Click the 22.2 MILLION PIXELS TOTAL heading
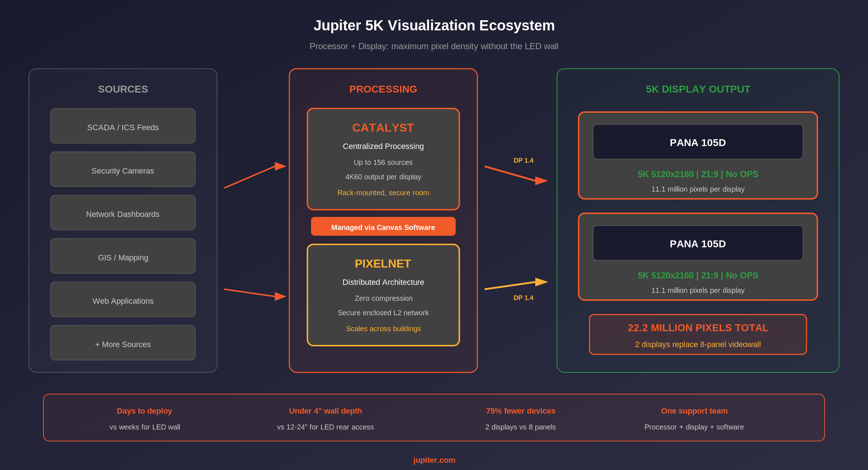The width and height of the screenshot is (868, 470). tap(698, 328)
